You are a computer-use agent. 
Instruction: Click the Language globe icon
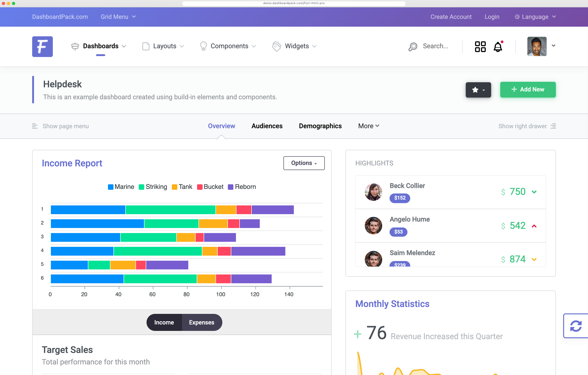517,17
